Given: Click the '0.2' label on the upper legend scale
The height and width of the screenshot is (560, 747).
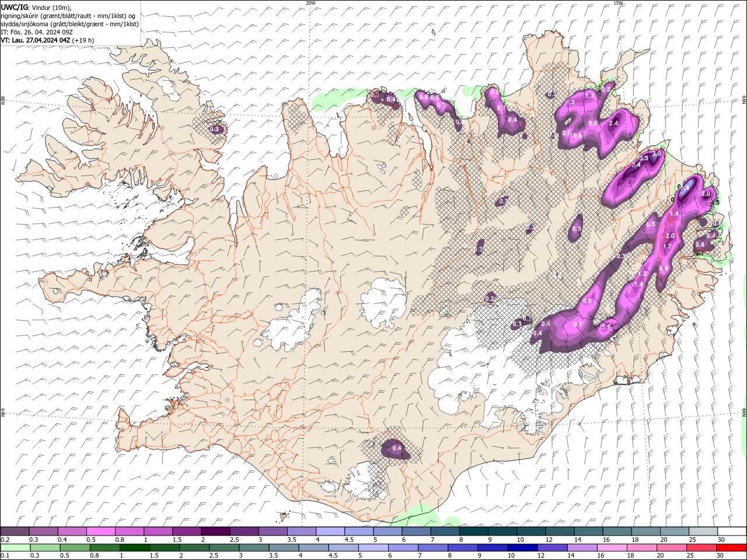Looking at the screenshot, I should 5,540.
